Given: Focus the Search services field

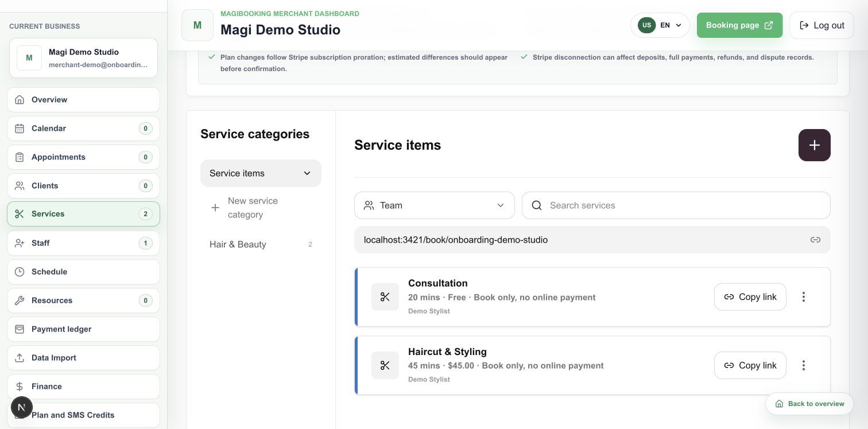Looking at the screenshot, I should click(676, 205).
